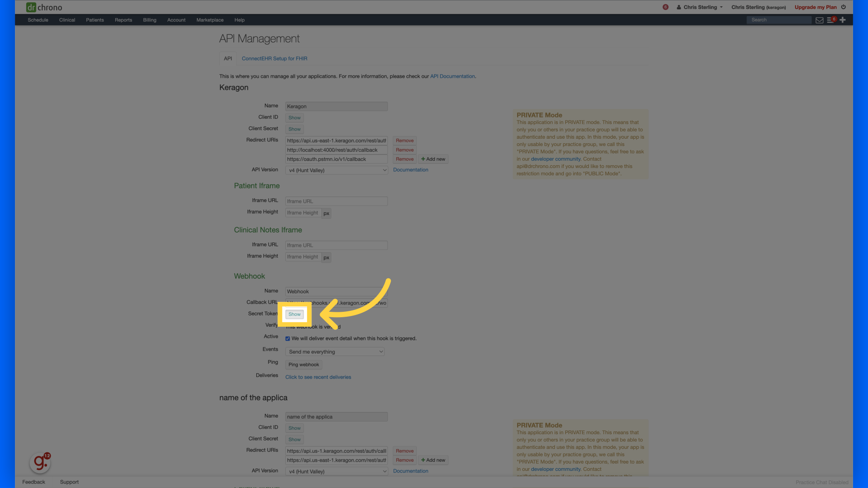This screenshot has width=868, height=488.
Task: Open the mail envelope icon
Action: (x=819, y=20)
